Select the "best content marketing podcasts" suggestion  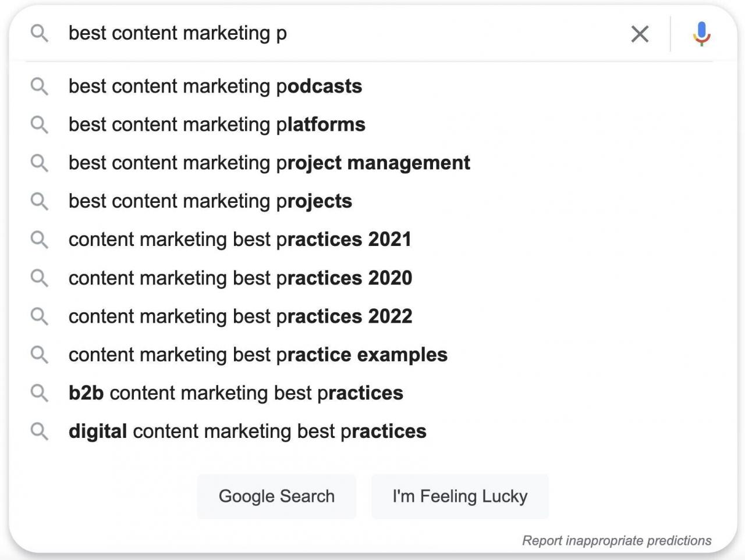215,87
